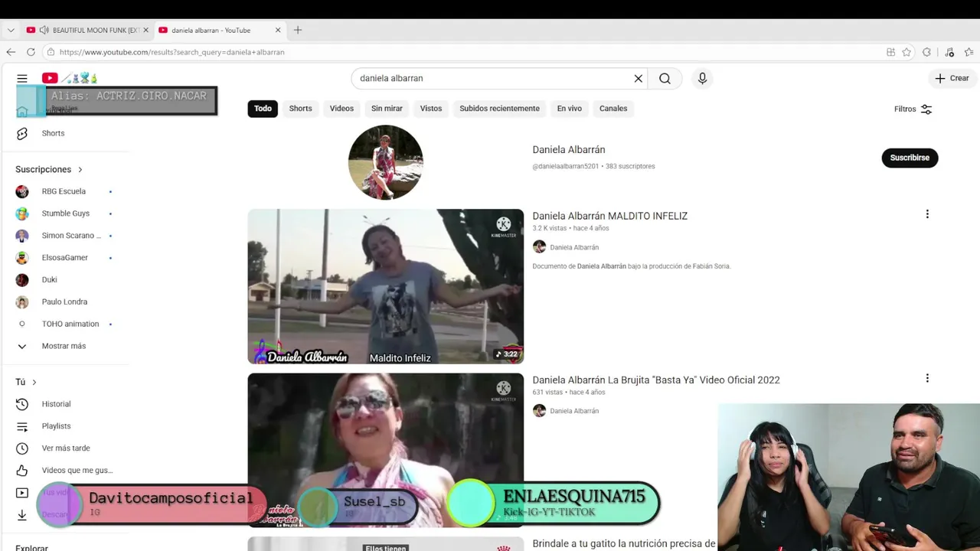
Task: Open a new browser tab
Action: [298, 30]
